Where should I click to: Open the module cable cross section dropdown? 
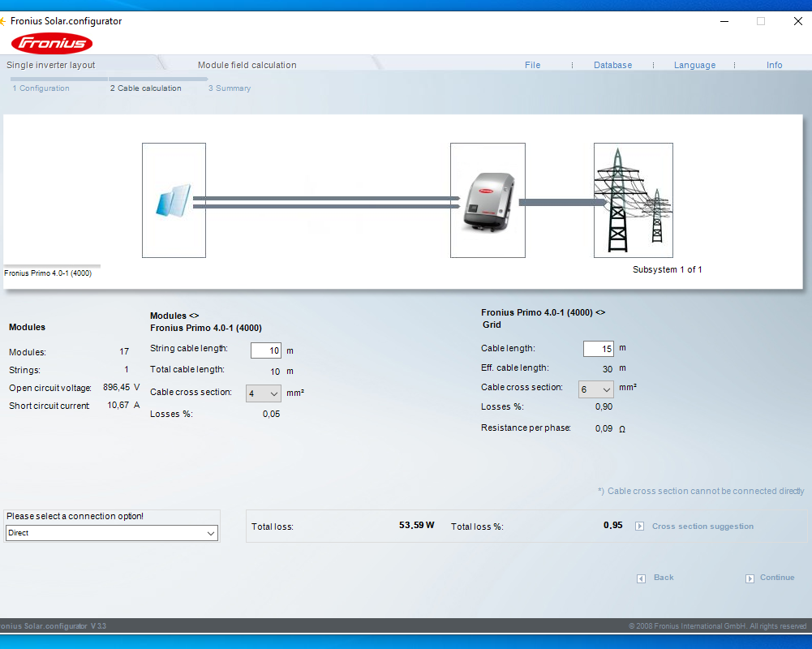tap(264, 393)
